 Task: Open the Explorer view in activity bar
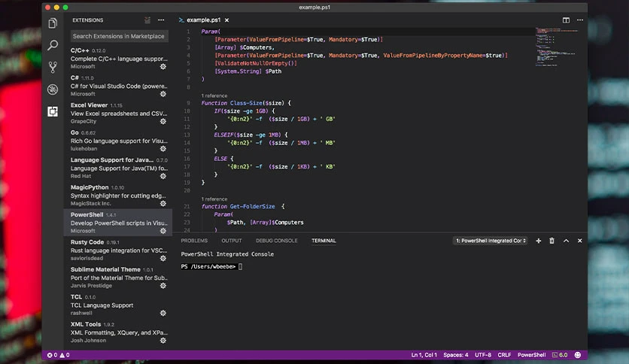[53, 23]
